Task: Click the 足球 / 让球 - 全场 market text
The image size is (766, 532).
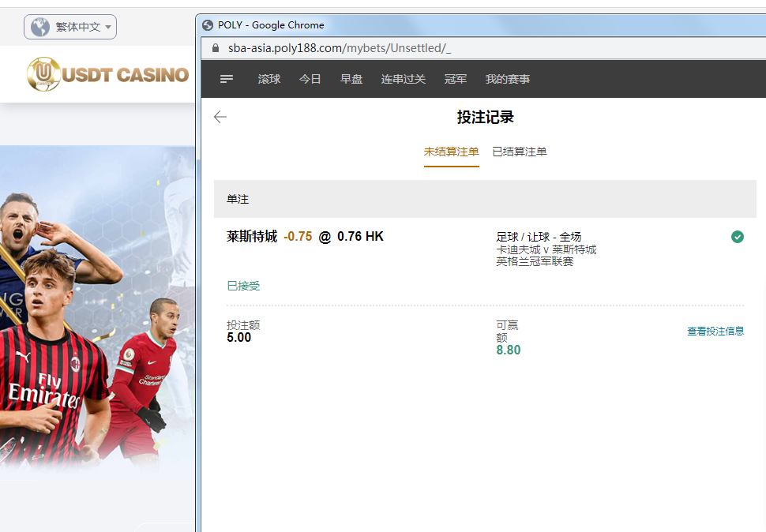Action: click(x=539, y=238)
